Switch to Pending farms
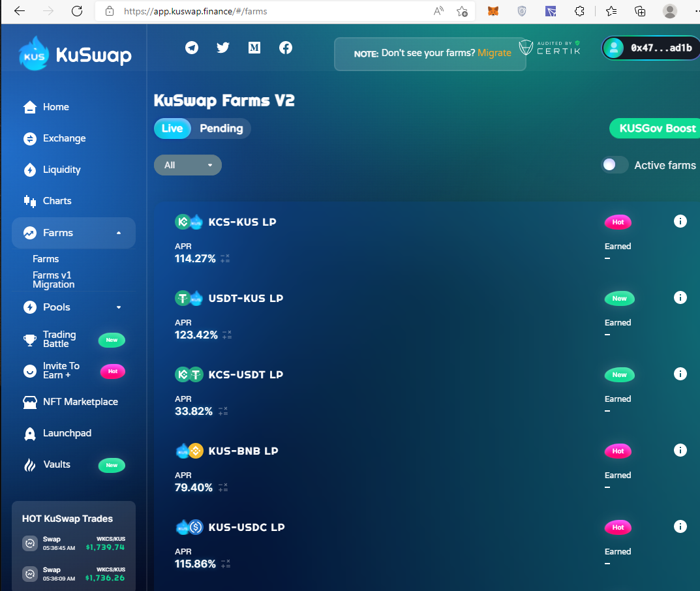 221,129
